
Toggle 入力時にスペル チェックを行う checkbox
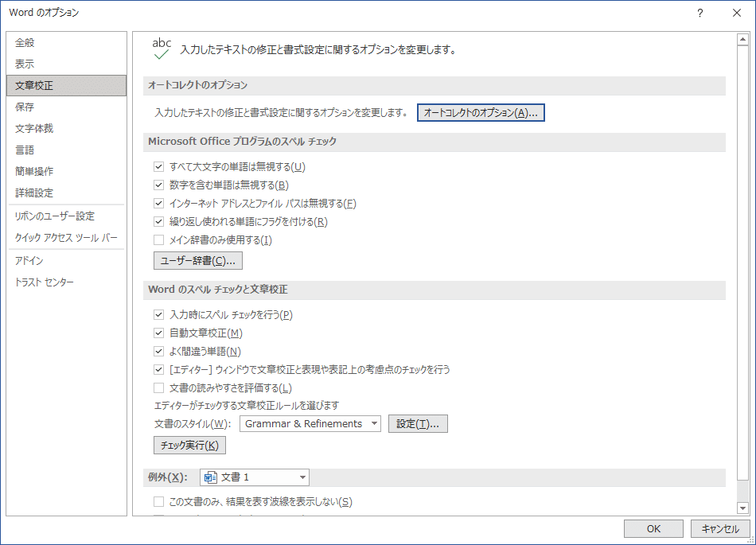[x=158, y=314]
